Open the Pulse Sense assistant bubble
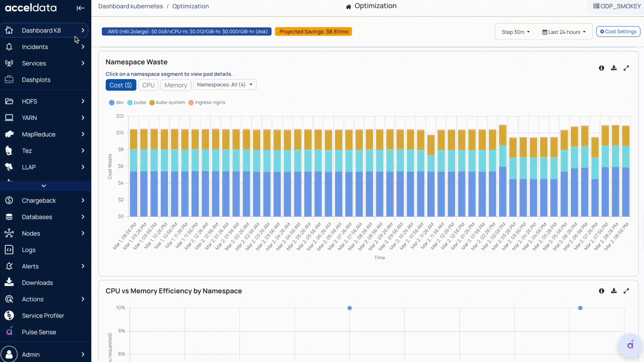The image size is (644, 362). point(630,345)
